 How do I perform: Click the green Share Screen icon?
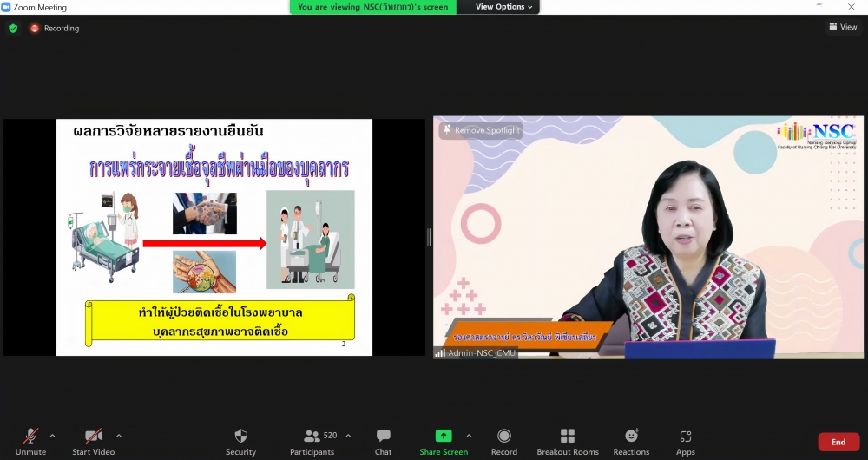click(444, 436)
